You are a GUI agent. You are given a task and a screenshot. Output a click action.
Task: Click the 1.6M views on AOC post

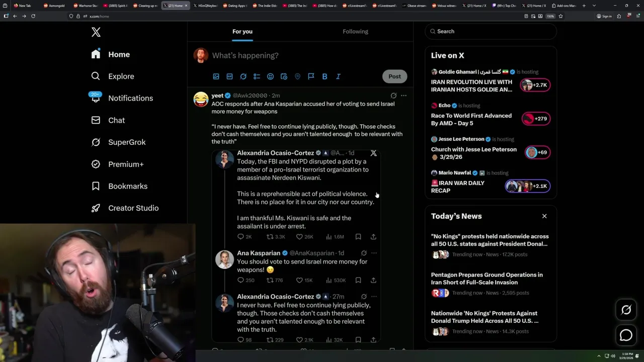pyautogui.click(x=335, y=236)
